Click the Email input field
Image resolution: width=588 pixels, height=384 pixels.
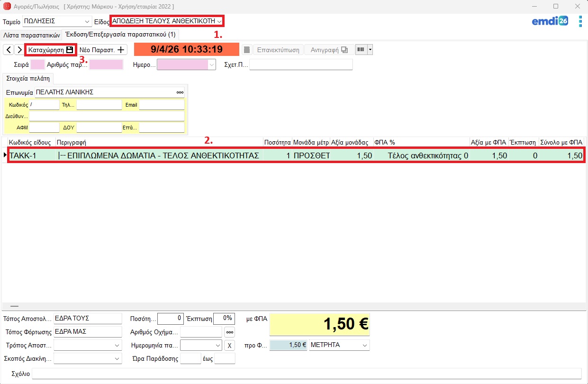point(161,105)
